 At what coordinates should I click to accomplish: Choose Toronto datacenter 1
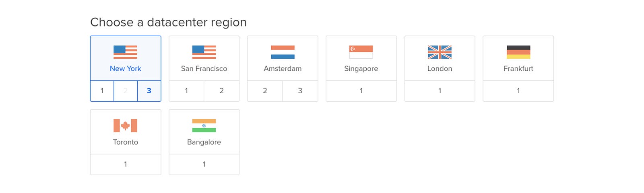[x=125, y=164]
